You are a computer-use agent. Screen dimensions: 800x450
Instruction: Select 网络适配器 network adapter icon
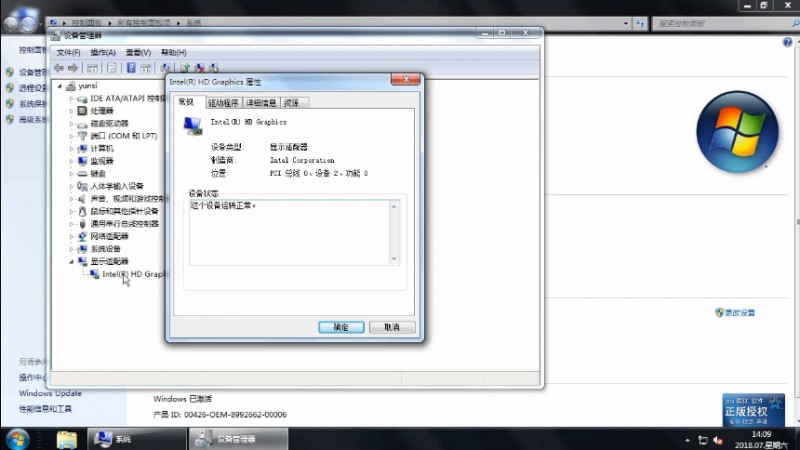tap(82, 236)
